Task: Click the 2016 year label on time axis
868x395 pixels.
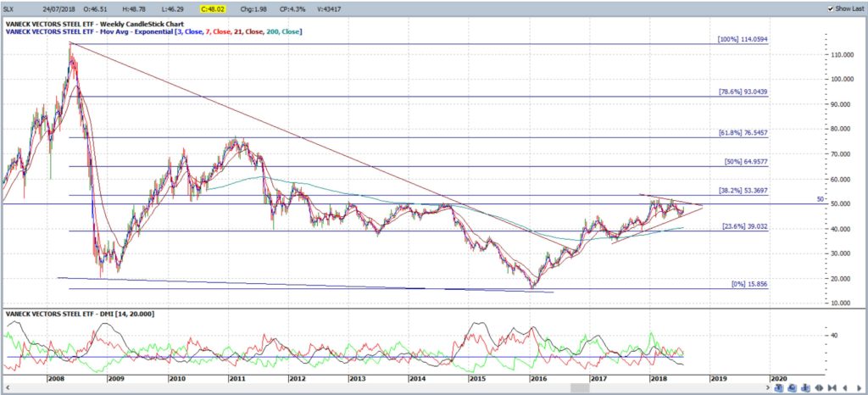Action: tap(538, 378)
